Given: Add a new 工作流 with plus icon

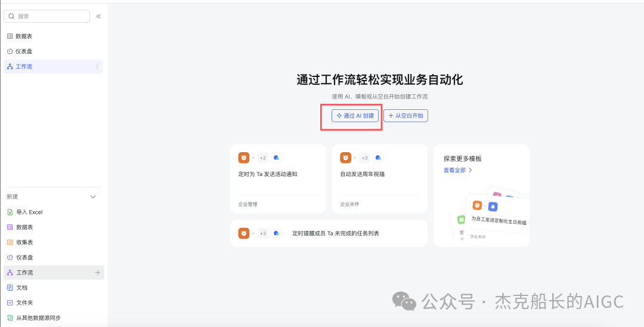Looking at the screenshot, I should pyautogui.click(x=98, y=272).
